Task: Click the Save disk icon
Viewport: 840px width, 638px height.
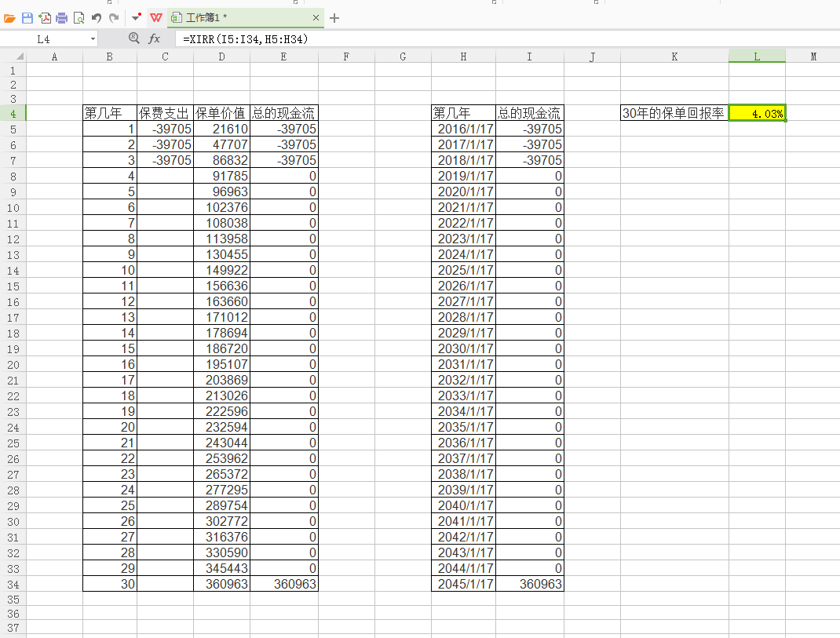Action: [27, 18]
